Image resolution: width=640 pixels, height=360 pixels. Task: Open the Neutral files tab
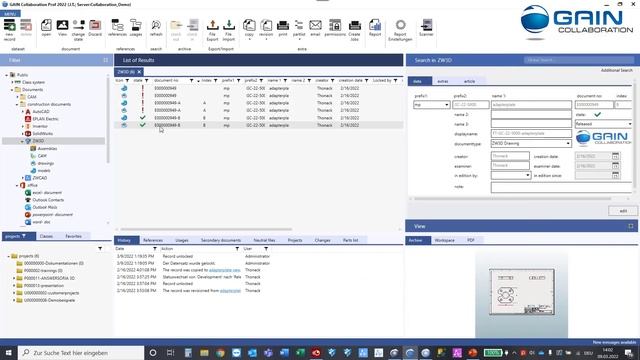[264, 240]
